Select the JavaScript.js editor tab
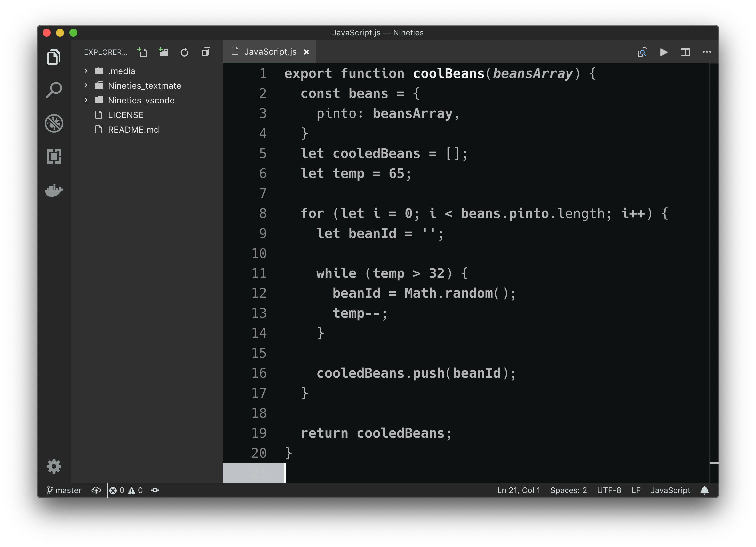The width and height of the screenshot is (756, 547). tap(270, 52)
